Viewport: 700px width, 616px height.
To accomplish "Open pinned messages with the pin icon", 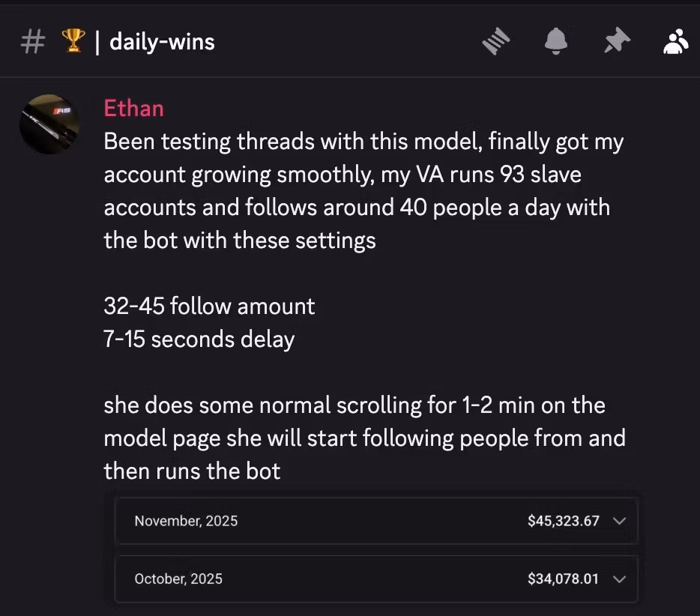I will point(614,42).
